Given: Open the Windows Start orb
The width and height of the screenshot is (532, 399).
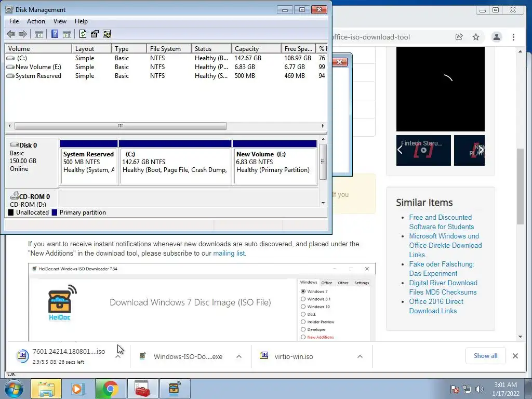Looking at the screenshot, I should (14, 389).
